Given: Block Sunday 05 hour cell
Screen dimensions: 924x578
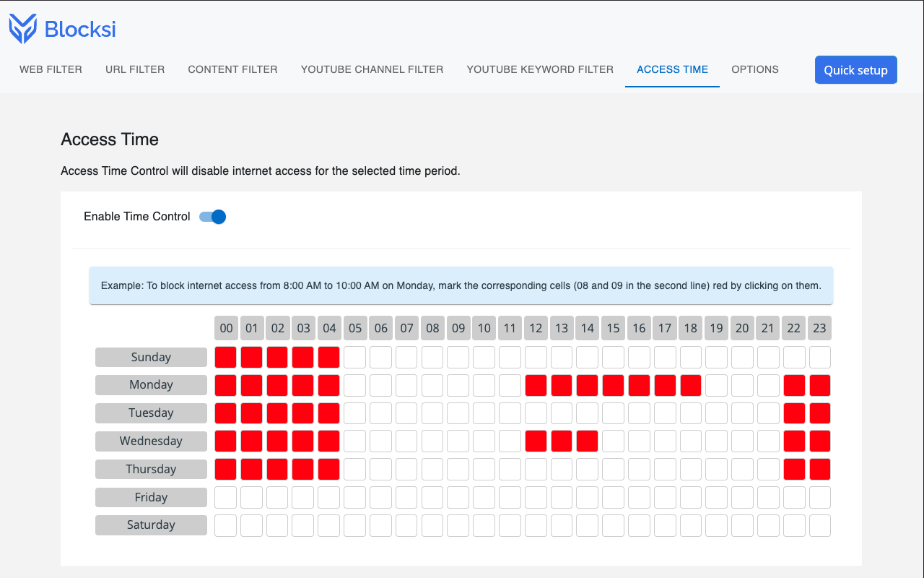Looking at the screenshot, I should 355,357.
